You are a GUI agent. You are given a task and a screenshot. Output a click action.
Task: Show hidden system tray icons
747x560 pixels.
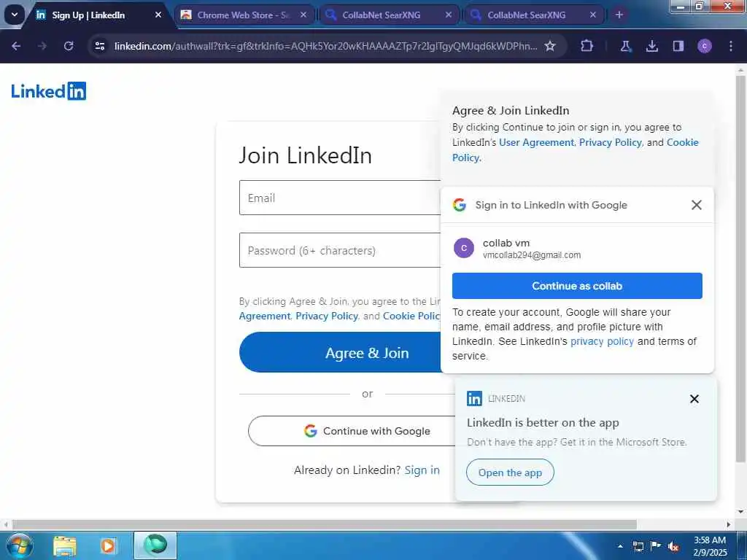point(620,546)
